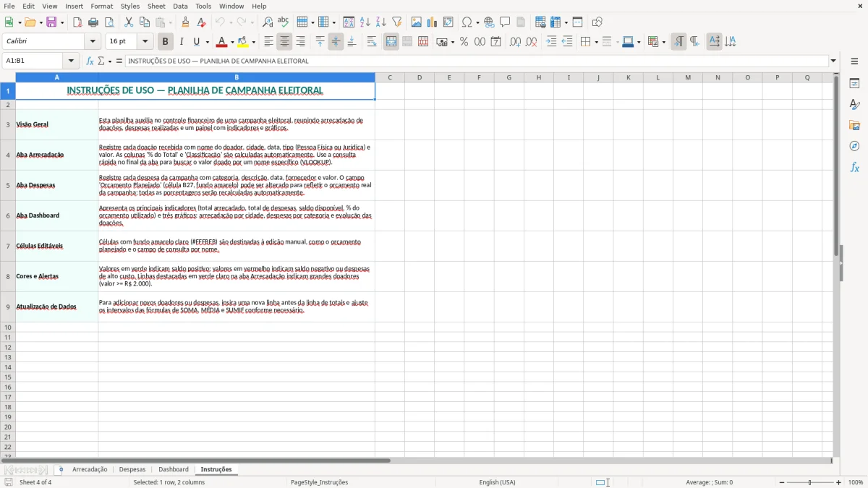Image resolution: width=868 pixels, height=488 pixels.
Task: Click the Copy icon
Action: pyautogui.click(x=145, y=22)
